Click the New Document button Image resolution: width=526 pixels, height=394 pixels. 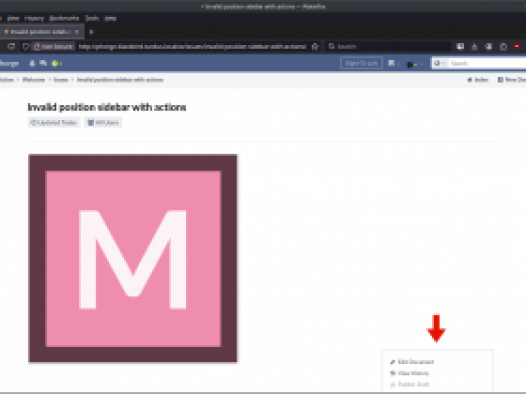pos(512,79)
